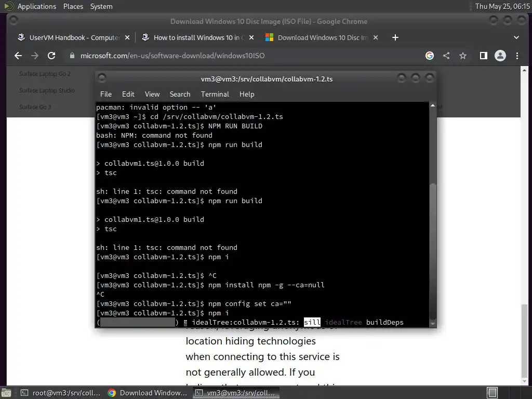Click Surface Laptop Studio link
The width and height of the screenshot is (532, 399).
(x=47, y=90)
